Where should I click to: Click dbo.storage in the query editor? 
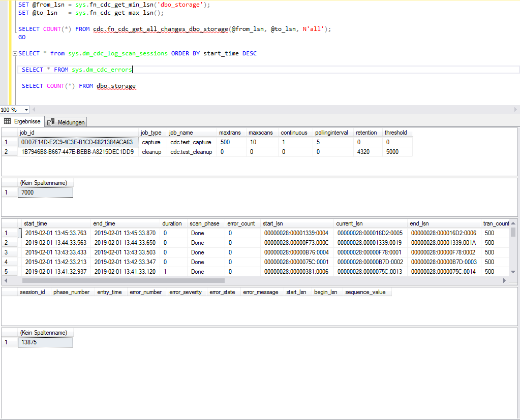(116, 86)
